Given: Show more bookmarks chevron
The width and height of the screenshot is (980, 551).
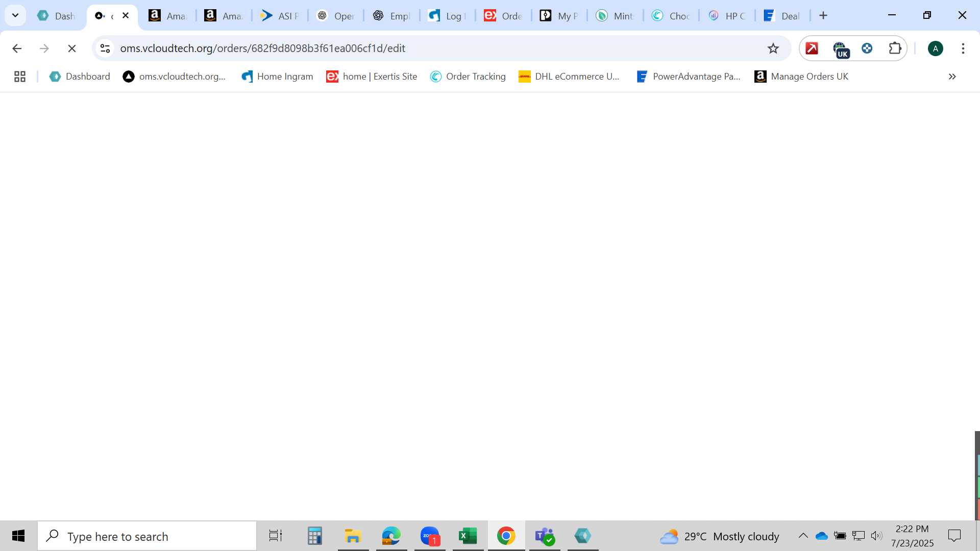Looking at the screenshot, I should pyautogui.click(x=952, y=77).
